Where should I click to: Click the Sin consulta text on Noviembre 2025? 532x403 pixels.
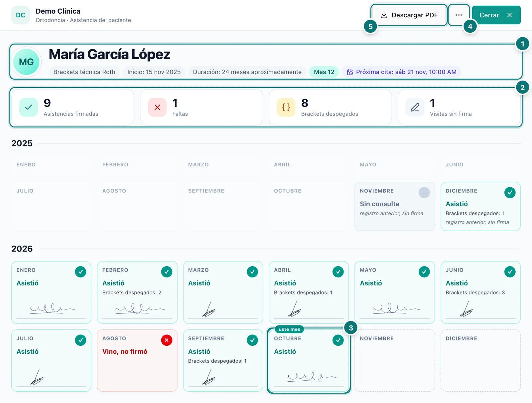pos(379,204)
